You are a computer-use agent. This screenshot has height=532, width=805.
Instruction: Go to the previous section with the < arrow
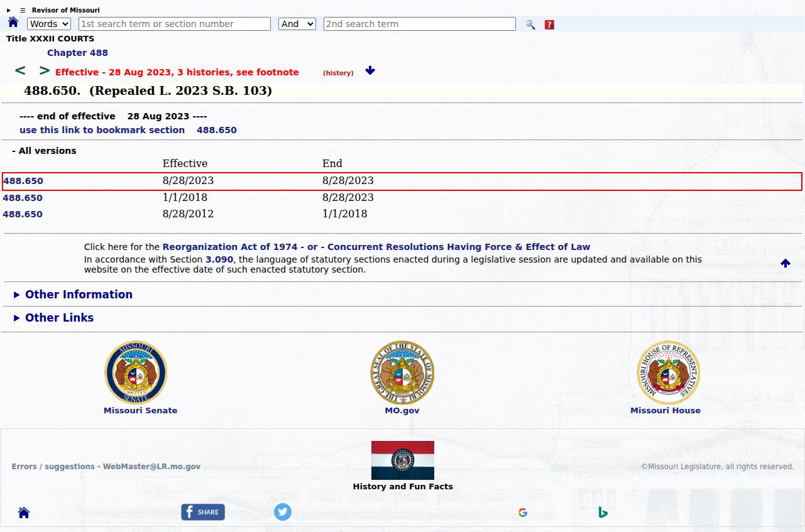(20, 70)
